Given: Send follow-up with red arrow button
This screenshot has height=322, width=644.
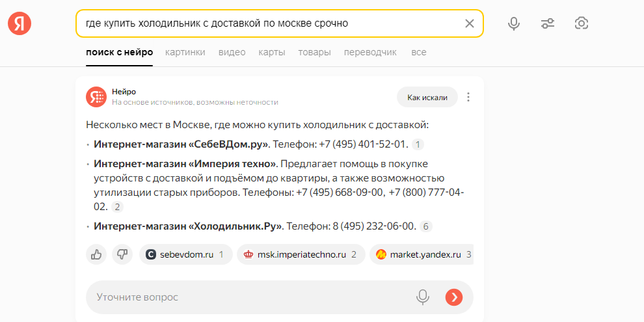Looking at the screenshot, I should (x=454, y=297).
